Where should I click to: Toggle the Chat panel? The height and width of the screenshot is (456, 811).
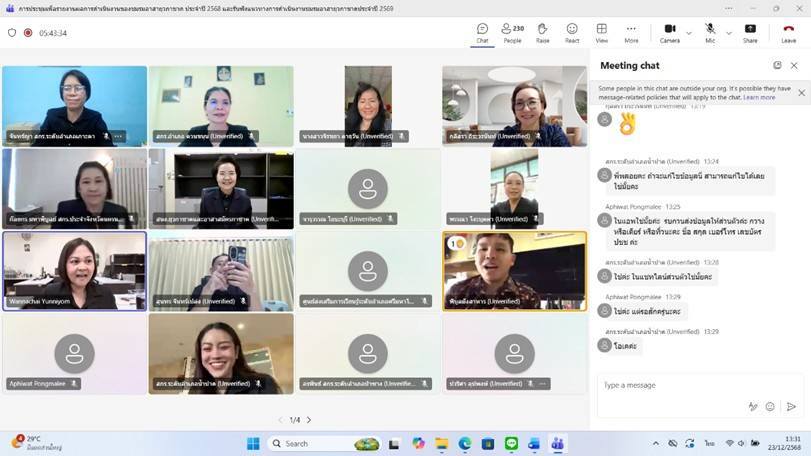(482, 32)
